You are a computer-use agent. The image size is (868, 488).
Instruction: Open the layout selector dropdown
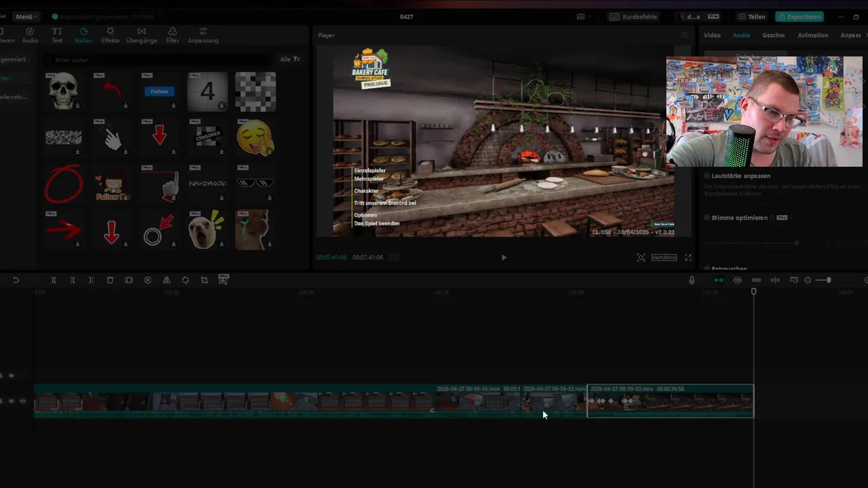583,17
